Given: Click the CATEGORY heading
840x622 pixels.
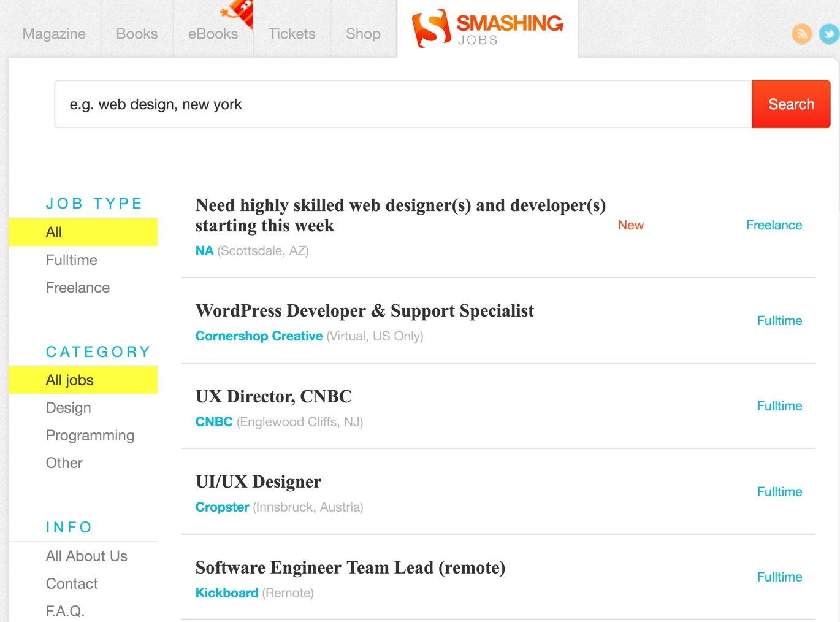Looking at the screenshot, I should (98, 351).
